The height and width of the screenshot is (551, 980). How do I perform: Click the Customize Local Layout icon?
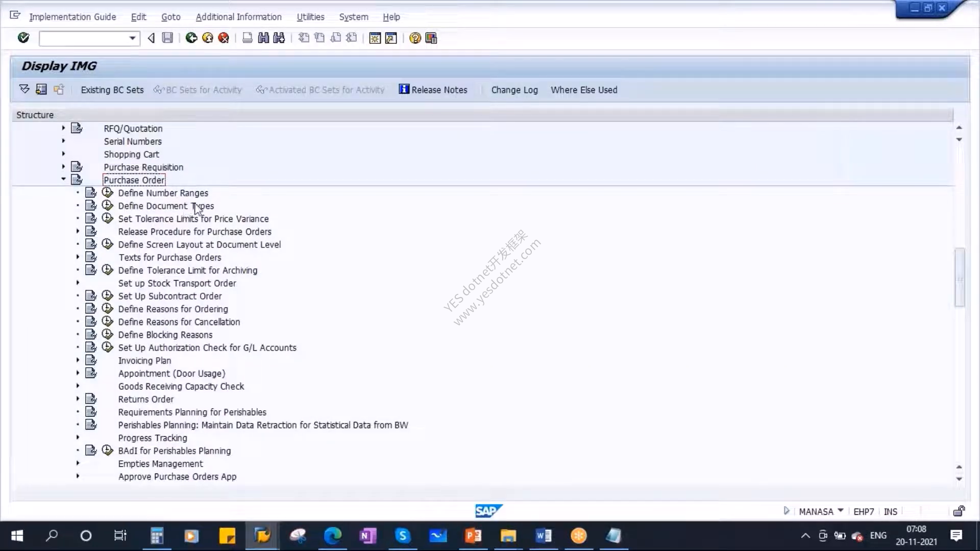[431, 38]
